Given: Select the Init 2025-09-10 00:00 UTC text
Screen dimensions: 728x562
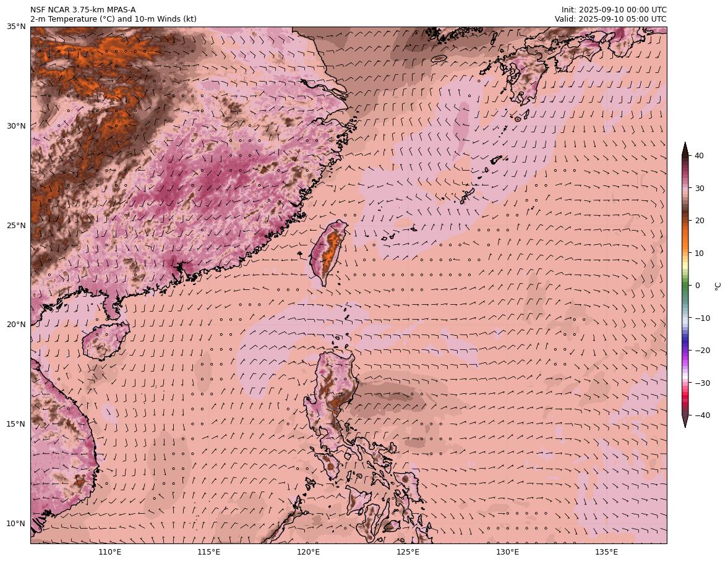Looking at the screenshot, I should pos(614,9).
